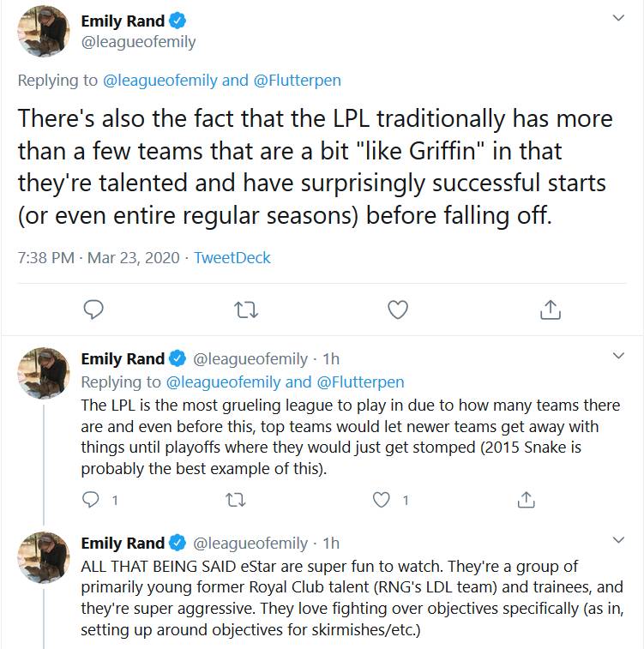The width and height of the screenshot is (644, 649).
Task: Like the main tweet about Griffin
Action: point(398,309)
